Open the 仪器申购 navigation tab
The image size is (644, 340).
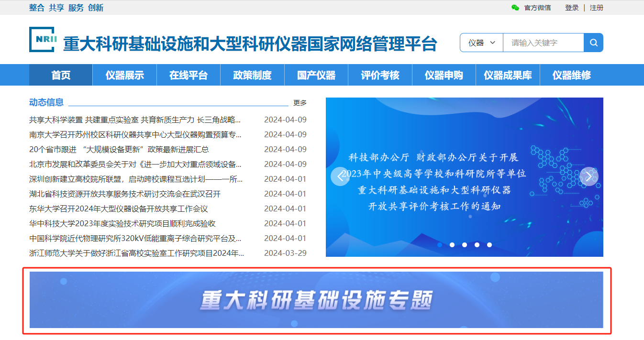444,75
